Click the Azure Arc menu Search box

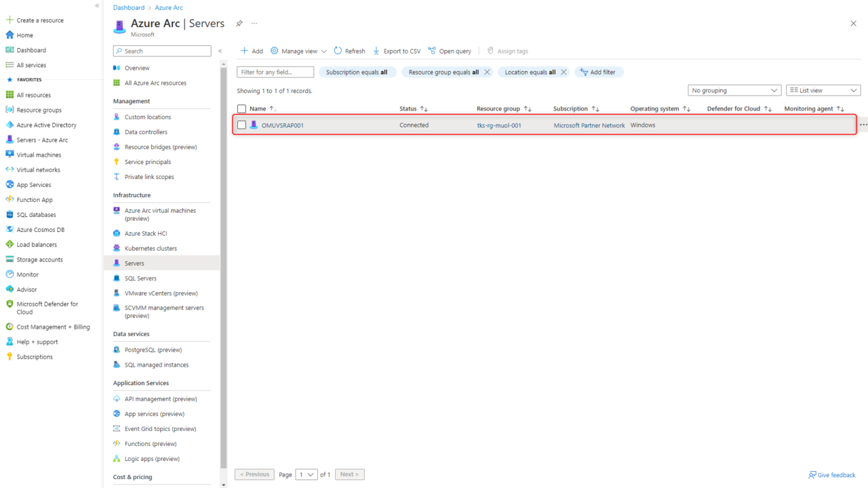(162, 51)
